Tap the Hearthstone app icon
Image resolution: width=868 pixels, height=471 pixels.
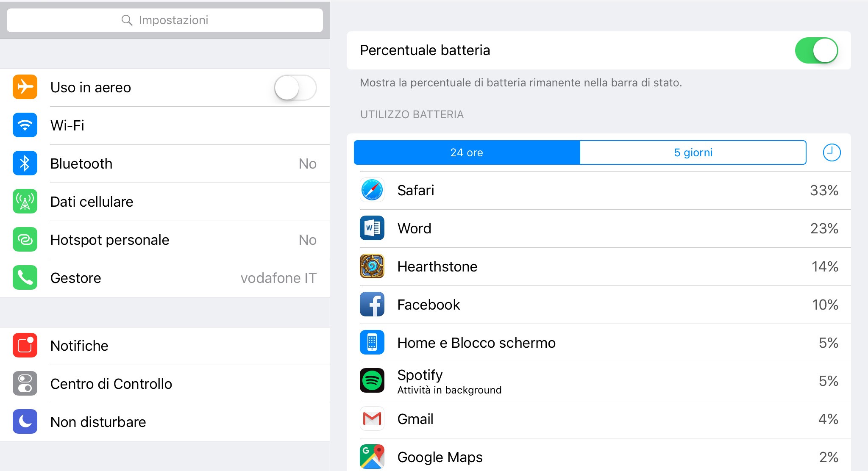[x=372, y=266]
